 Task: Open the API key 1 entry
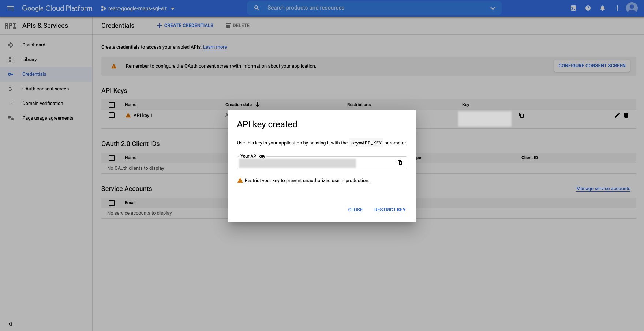tap(143, 116)
